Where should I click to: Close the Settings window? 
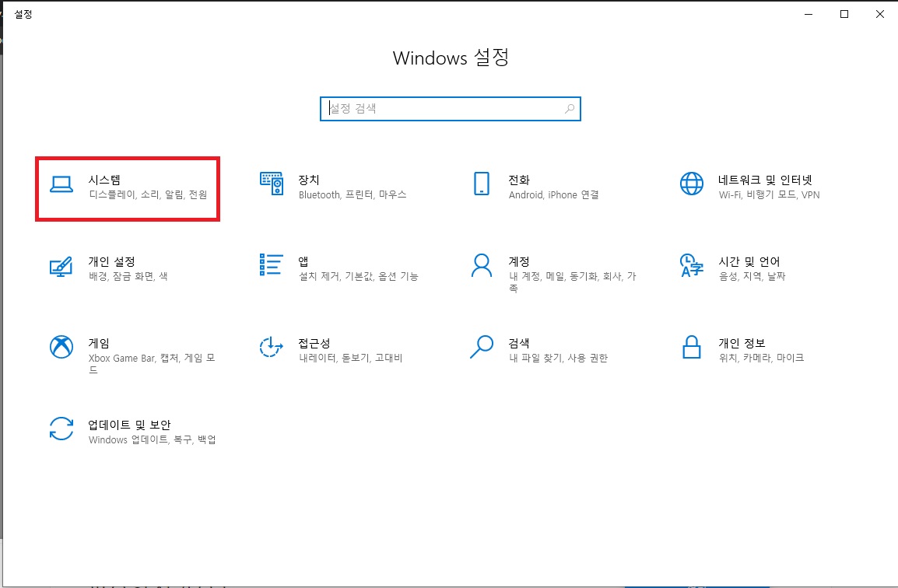[879, 14]
